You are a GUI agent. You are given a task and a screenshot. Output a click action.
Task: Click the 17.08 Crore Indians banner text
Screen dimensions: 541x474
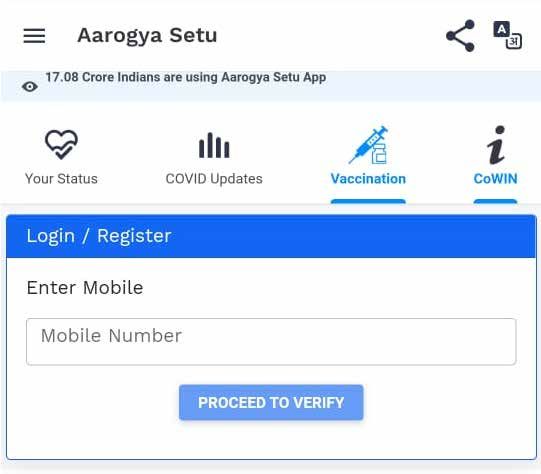[x=186, y=77]
